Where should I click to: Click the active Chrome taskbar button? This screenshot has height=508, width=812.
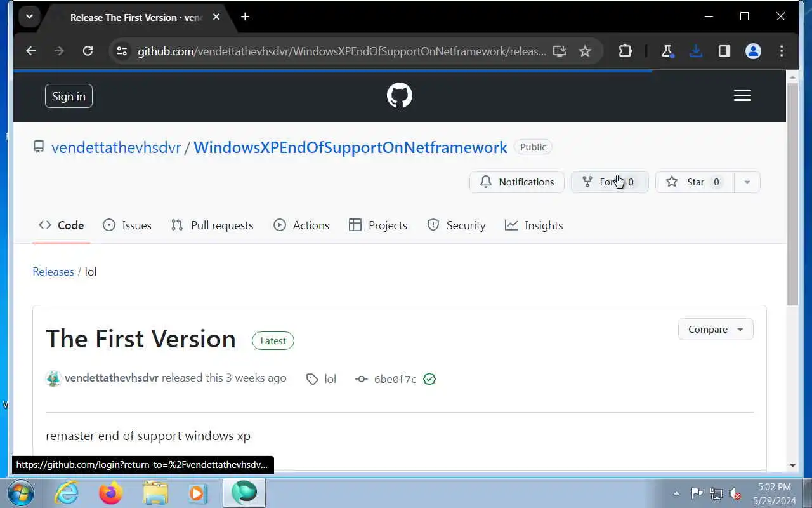[x=244, y=493]
